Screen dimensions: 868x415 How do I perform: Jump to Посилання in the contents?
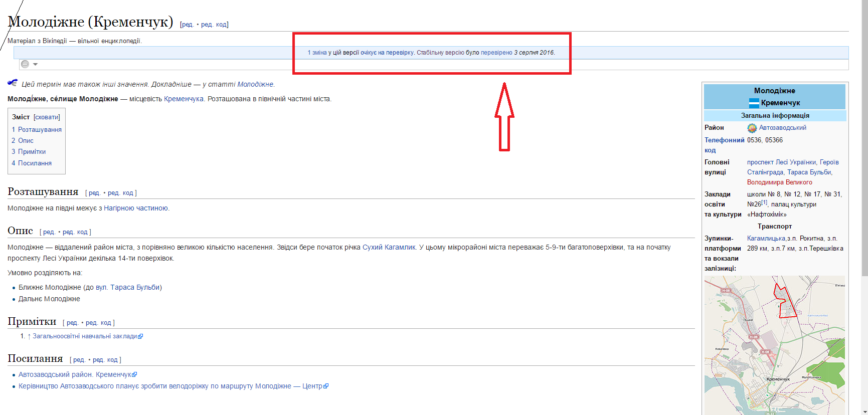click(35, 163)
